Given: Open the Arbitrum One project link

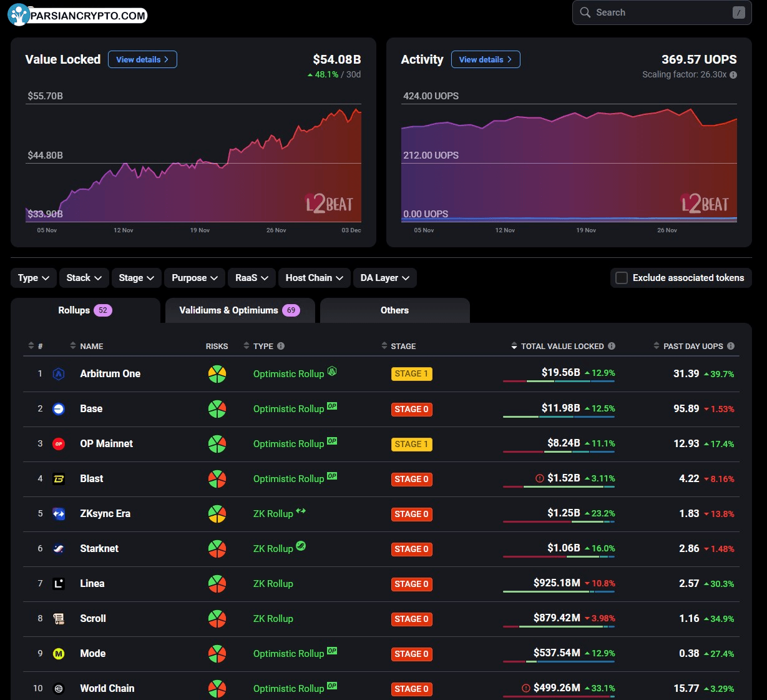Looking at the screenshot, I should pyautogui.click(x=110, y=374).
